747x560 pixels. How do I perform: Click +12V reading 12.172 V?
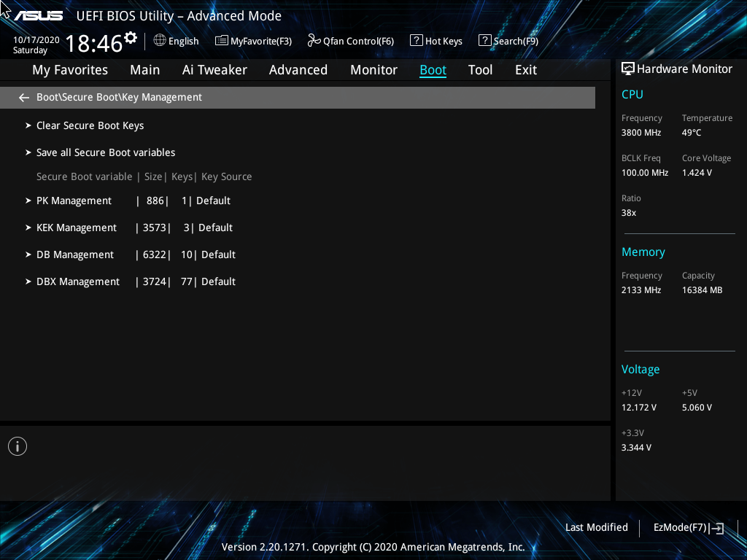coord(639,408)
